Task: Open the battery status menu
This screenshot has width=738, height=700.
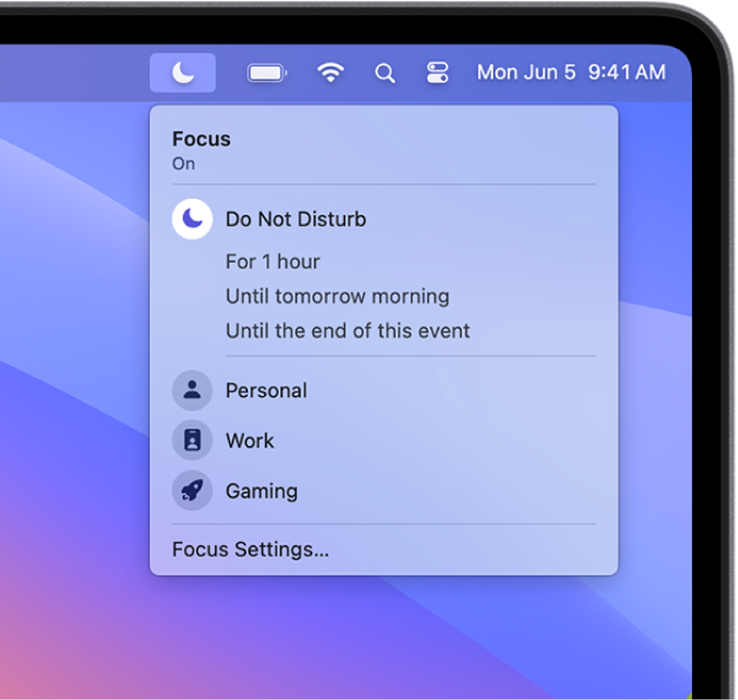Action: pyautogui.click(x=267, y=73)
